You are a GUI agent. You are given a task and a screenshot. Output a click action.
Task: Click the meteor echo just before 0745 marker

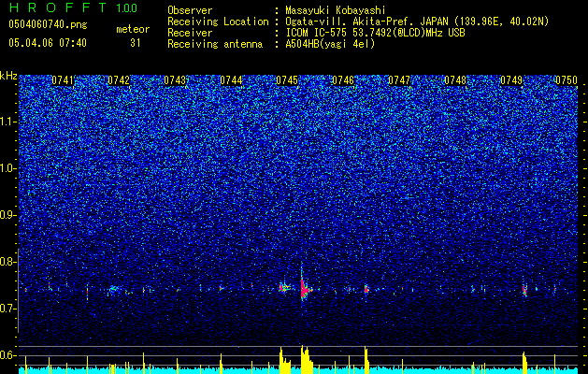283,288
